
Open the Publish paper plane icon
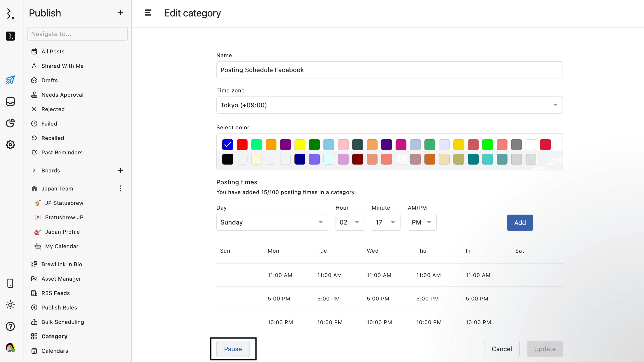point(10,80)
